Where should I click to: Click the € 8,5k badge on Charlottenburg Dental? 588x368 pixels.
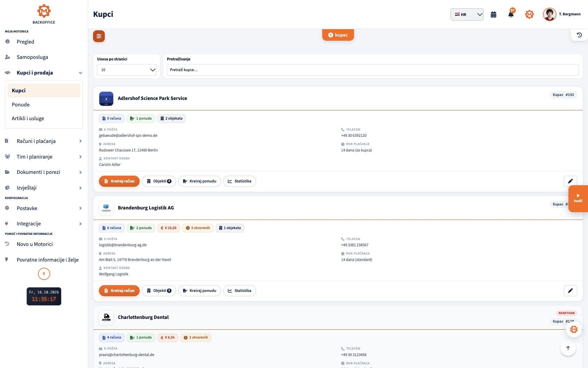[x=168, y=338]
